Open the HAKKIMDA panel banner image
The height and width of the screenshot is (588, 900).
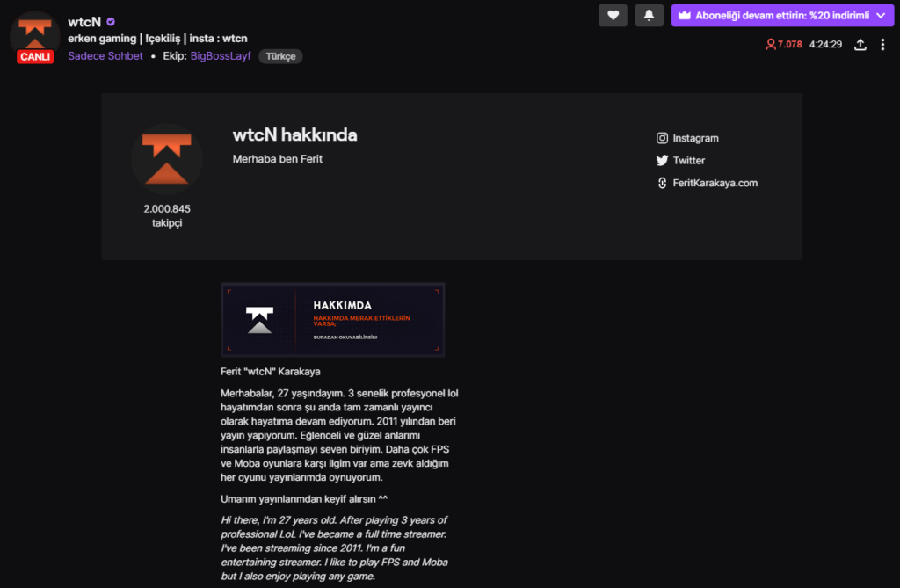click(332, 320)
